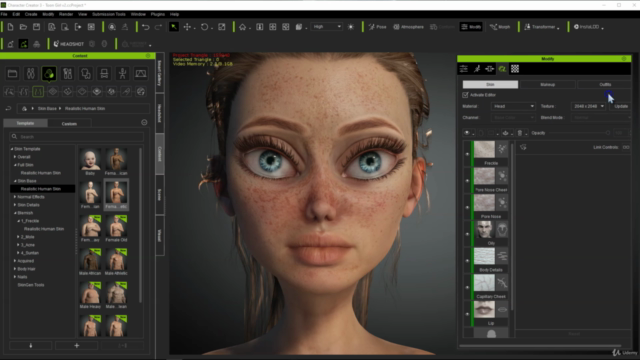Screen dimensions: 640x360
Task: Toggle the sun lighting icon in toolbar
Action: click(351, 27)
